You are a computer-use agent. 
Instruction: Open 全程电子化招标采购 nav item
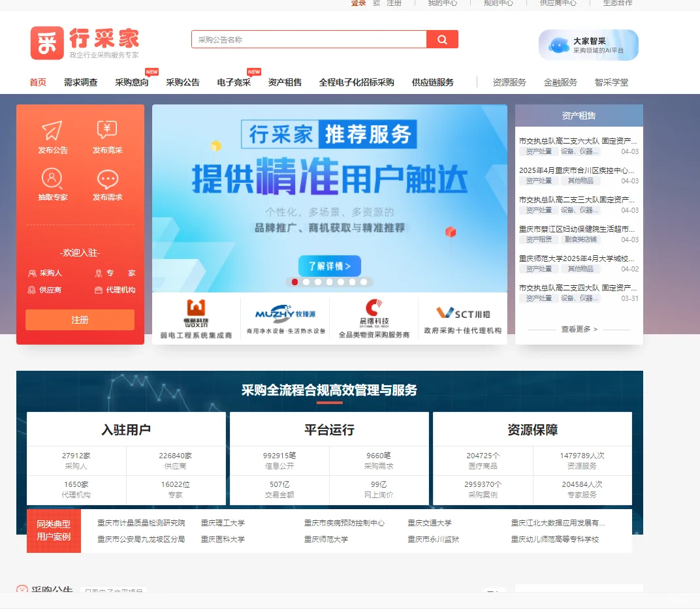pyautogui.click(x=357, y=82)
